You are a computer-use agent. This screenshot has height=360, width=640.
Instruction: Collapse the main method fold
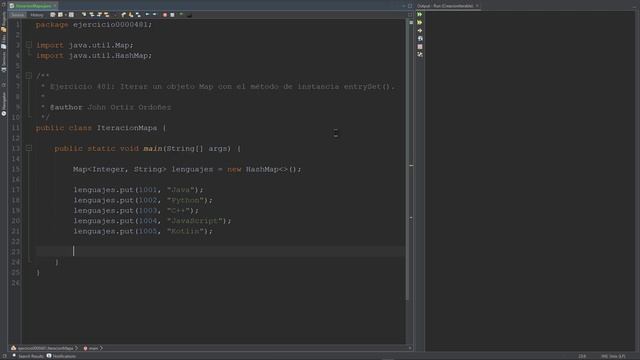click(29, 148)
